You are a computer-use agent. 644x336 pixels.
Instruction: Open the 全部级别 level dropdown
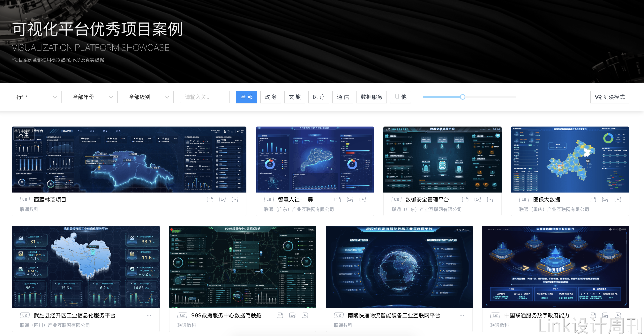pos(148,97)
